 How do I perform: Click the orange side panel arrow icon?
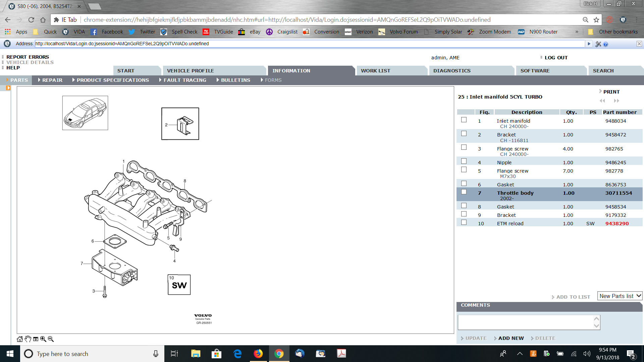(8, 88)
